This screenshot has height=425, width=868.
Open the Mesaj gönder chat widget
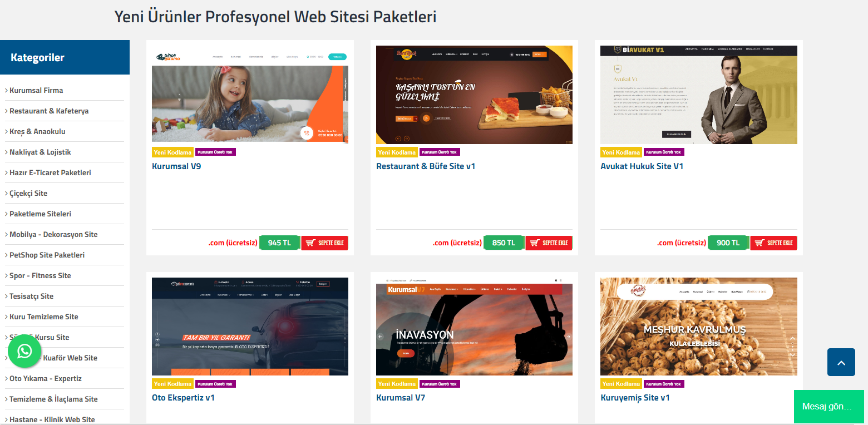tap(828, 407)
